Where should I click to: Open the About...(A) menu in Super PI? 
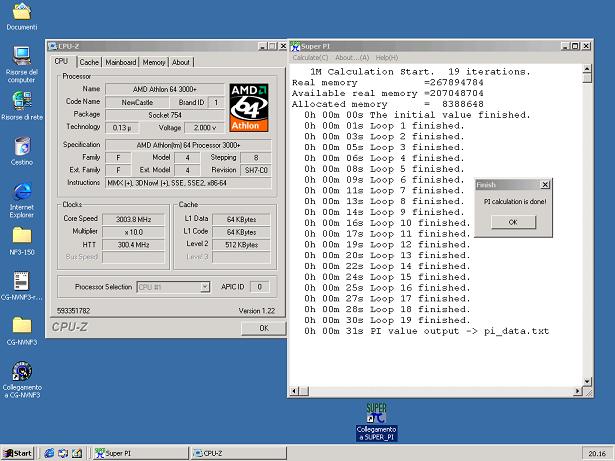pos(352,58)
